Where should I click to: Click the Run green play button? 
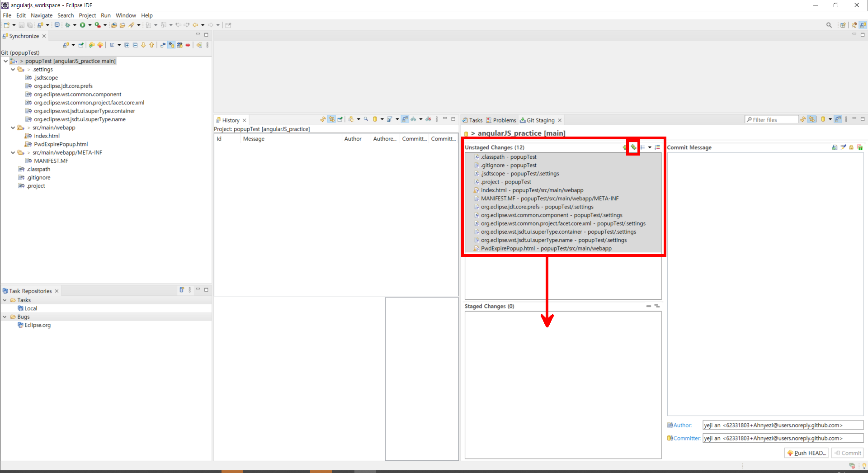(83, 25)
